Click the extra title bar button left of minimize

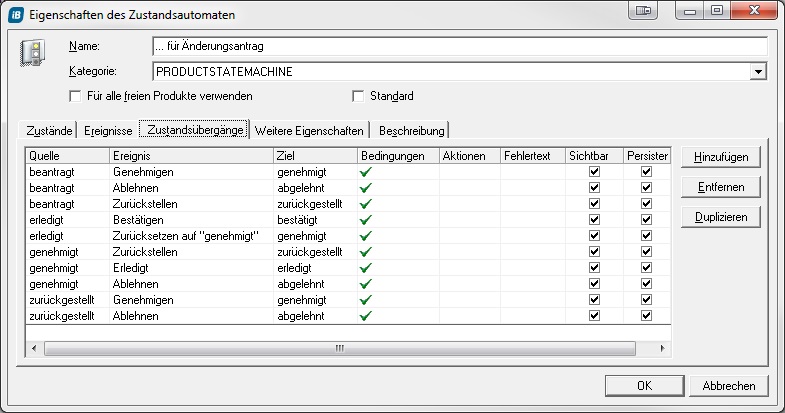(644, 11)
